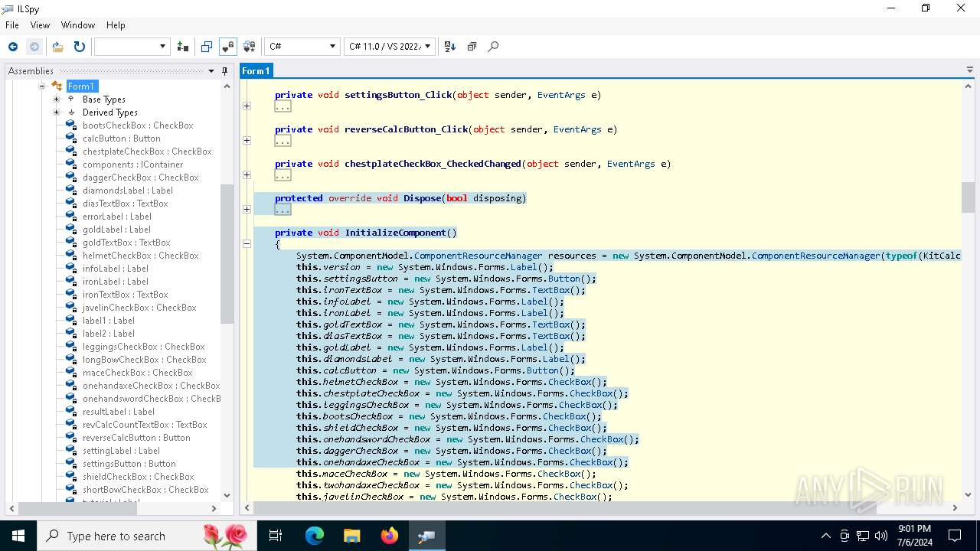980x551 pixels.
Task: Click the leggingsCheckBox field icon
Action: tap(71, 347)
